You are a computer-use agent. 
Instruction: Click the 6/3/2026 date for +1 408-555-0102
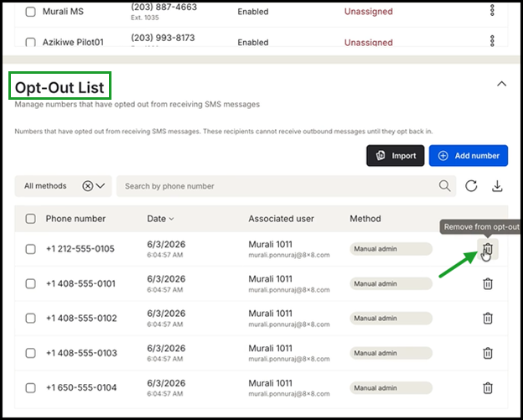(x=166, y=314)
